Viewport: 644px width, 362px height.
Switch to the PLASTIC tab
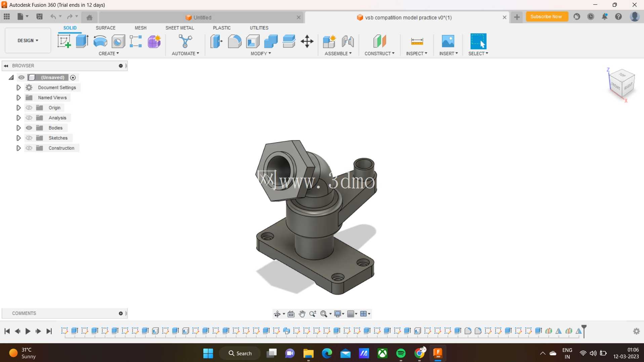222,28
